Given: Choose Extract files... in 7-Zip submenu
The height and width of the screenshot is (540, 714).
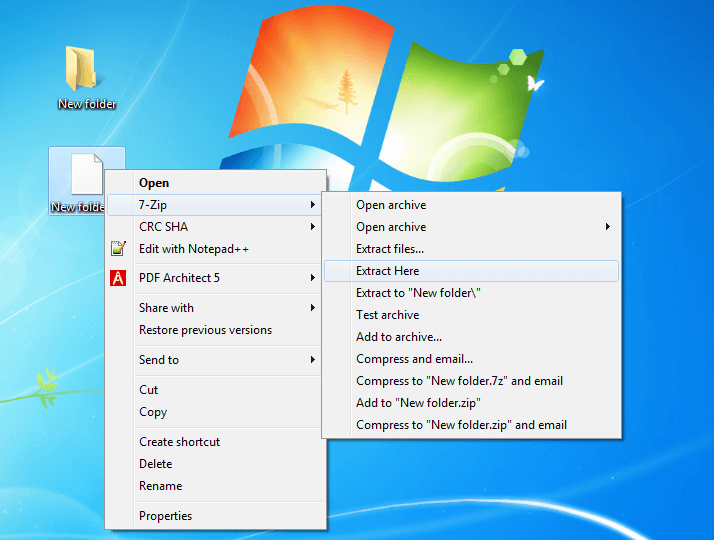Looking at the screenshot, I should [x=471, y=249].
